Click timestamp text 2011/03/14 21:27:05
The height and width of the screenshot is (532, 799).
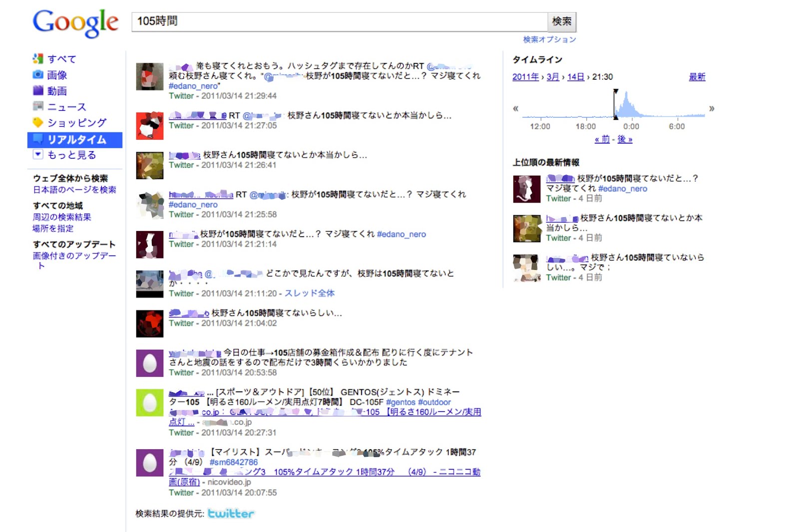(239, 126)
